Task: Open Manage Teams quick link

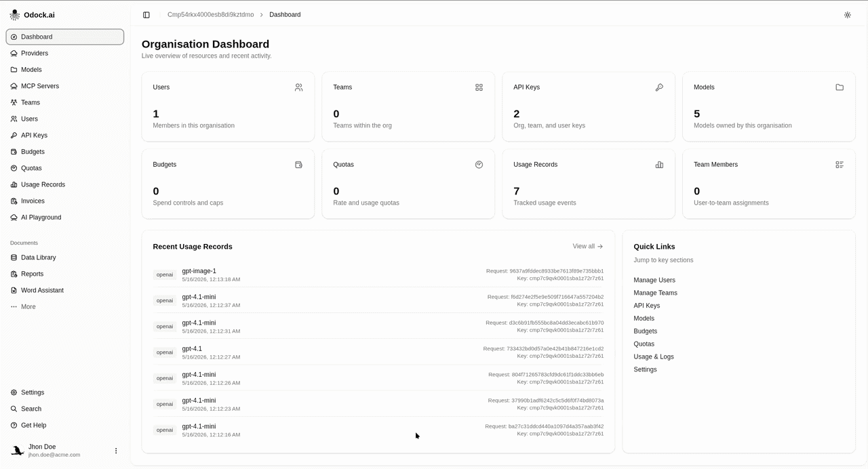Action: [x=656, y=293]
